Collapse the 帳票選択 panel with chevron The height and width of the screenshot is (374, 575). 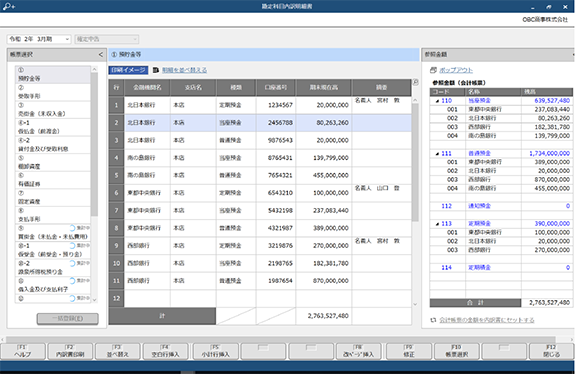click(100, 55)
